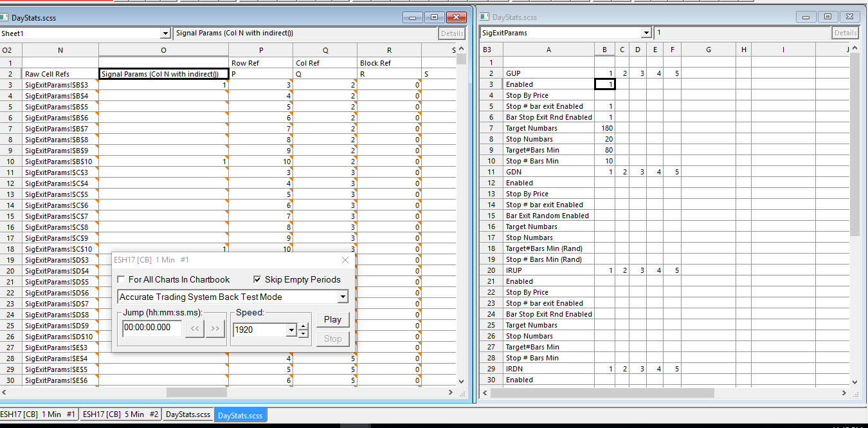Select column N header in left sheet
The width and height of the screenshot is (868, 428).
point(60,50)
